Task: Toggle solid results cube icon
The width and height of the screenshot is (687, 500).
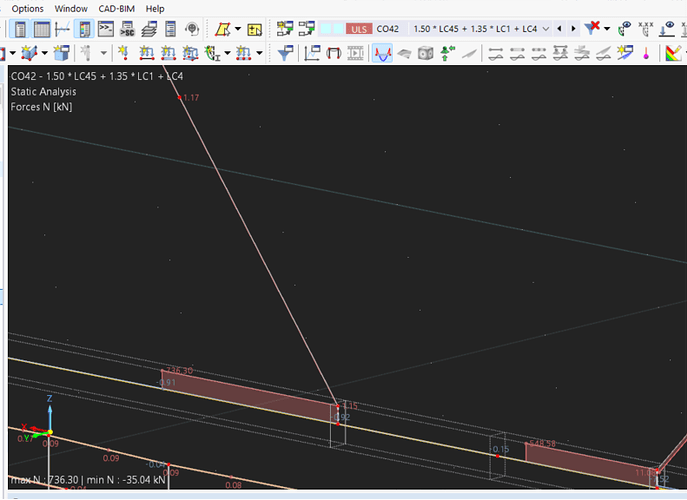Action: point(425,53)
